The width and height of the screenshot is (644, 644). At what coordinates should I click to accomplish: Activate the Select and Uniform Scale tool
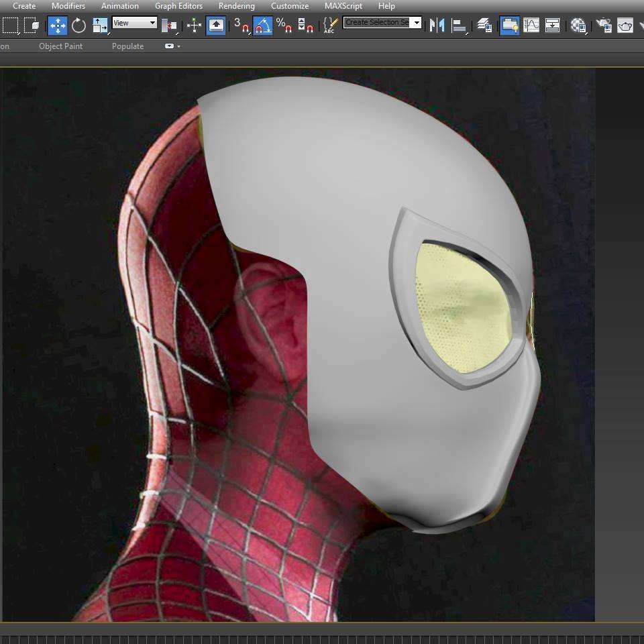[100, 25]
